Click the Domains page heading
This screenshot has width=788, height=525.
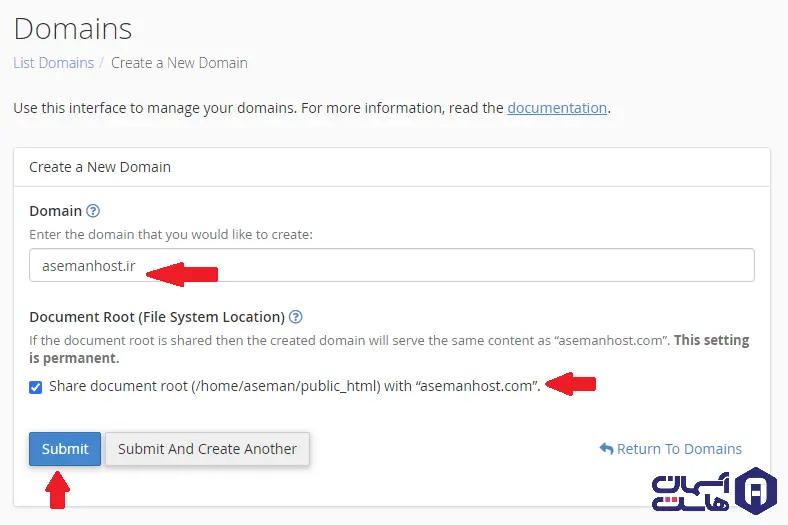click(x=72, y=28)
